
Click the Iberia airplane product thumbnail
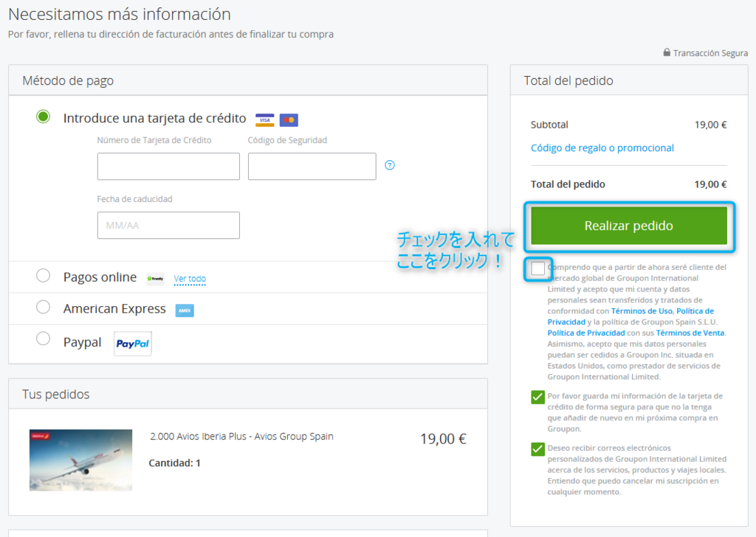(x=80, y=460)
